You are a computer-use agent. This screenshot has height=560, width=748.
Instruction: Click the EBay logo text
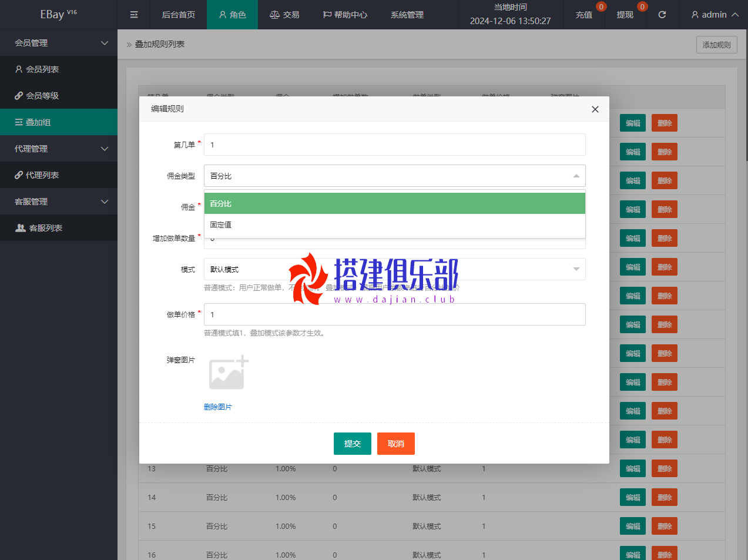tap(58, 14)
